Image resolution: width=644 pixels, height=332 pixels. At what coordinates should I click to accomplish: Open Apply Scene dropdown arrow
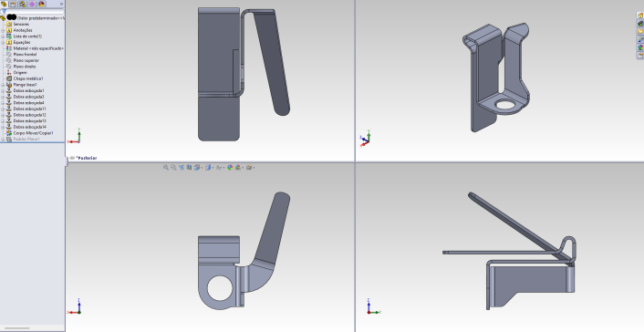(243, 168)
